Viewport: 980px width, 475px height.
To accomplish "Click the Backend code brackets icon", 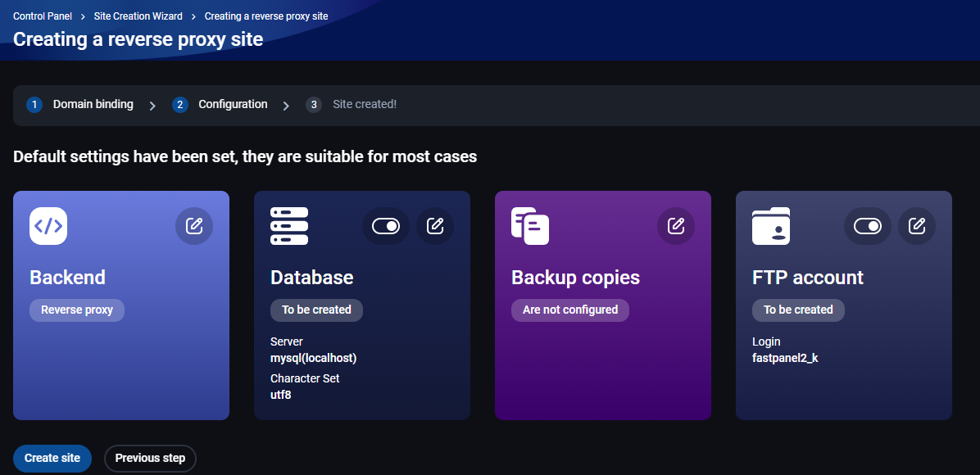I will 48,226.
